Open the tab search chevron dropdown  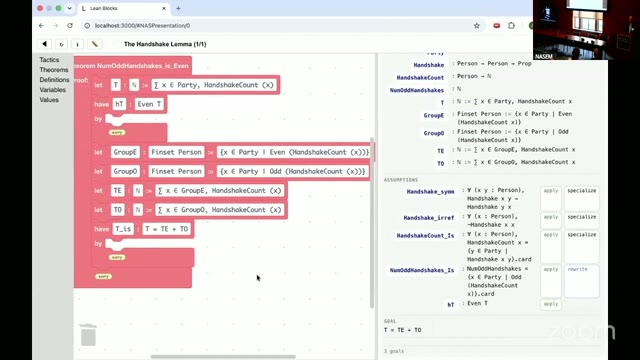(x=69, y=8)
